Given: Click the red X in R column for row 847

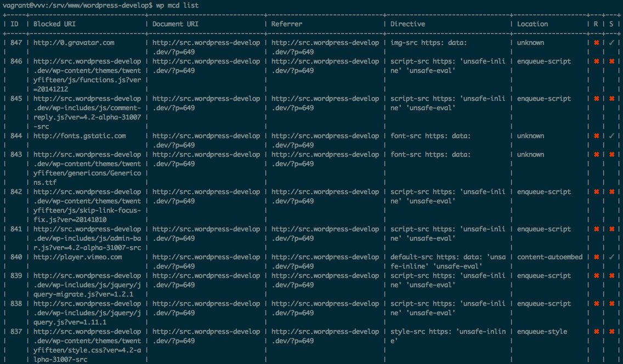Looking at the screenshot, I should click(x=596, y=42).
